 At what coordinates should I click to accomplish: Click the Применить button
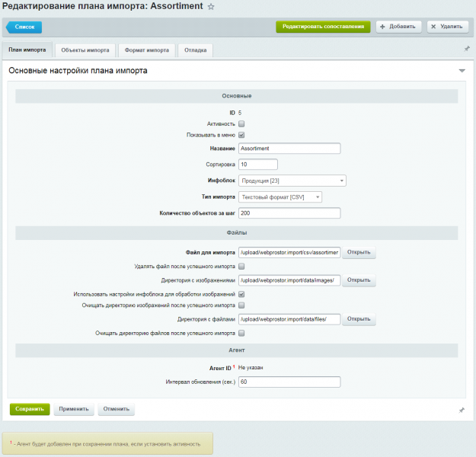point(75,409)
